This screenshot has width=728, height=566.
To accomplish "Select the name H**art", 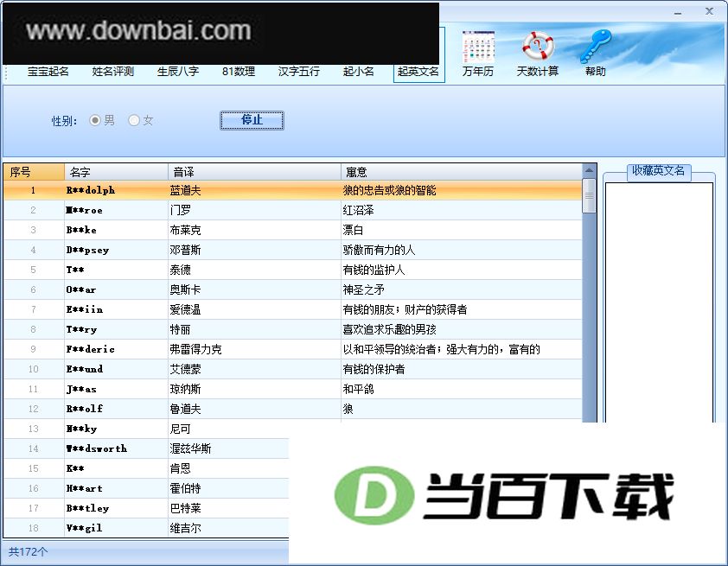I will click(x=84, y=488).
